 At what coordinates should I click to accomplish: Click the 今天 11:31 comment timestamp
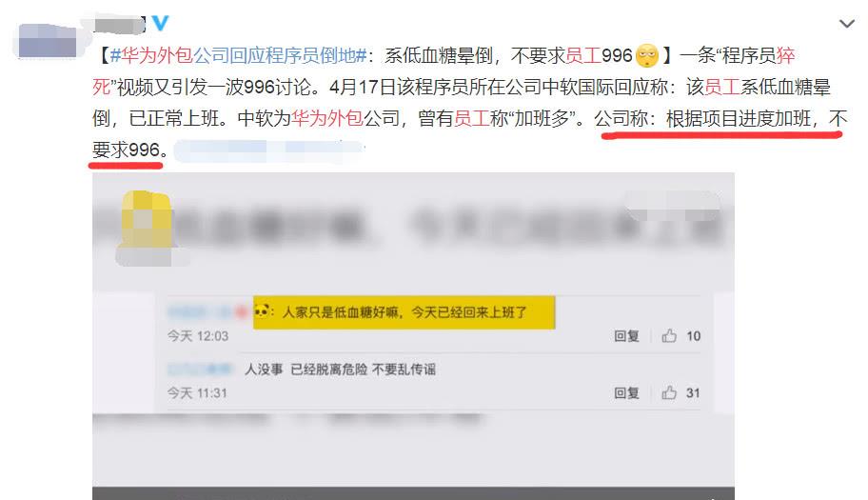[x=197, y=393]
